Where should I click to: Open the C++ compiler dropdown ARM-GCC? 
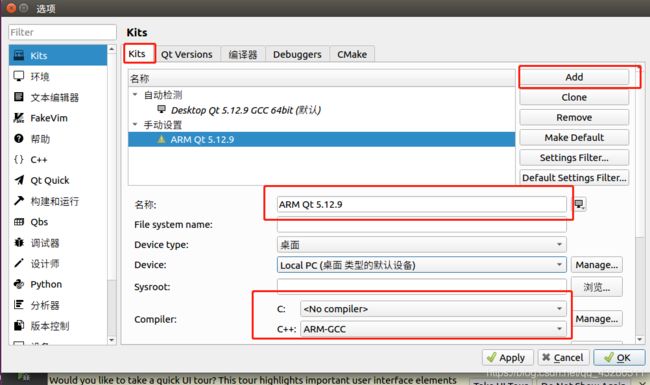[433, 329]
